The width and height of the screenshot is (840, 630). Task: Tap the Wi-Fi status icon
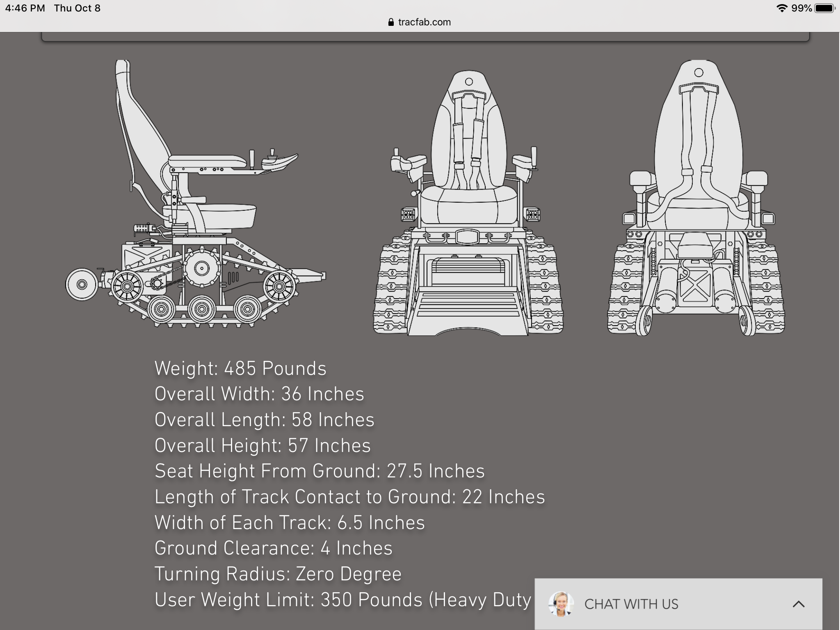782,8
